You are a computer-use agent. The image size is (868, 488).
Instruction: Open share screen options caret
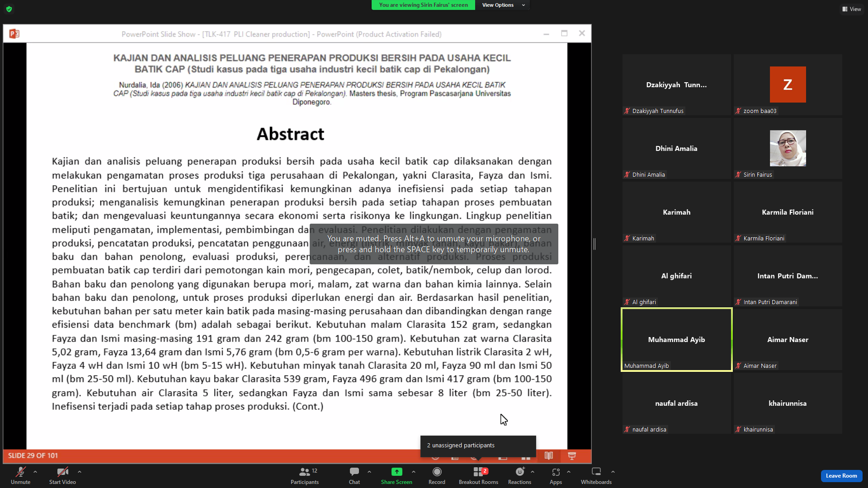click(414, 472)
